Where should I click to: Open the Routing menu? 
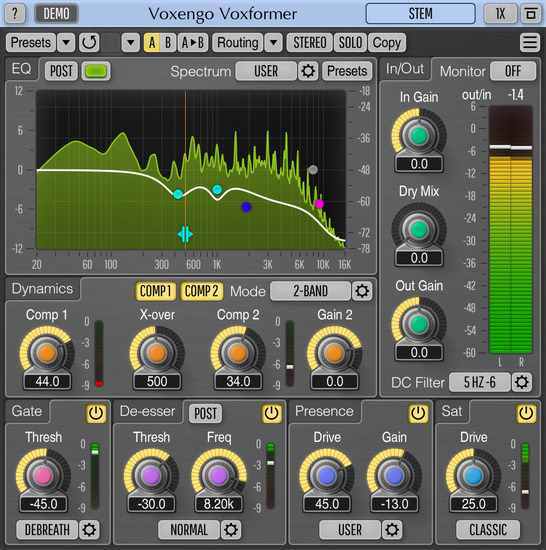(x=238, y=43)
